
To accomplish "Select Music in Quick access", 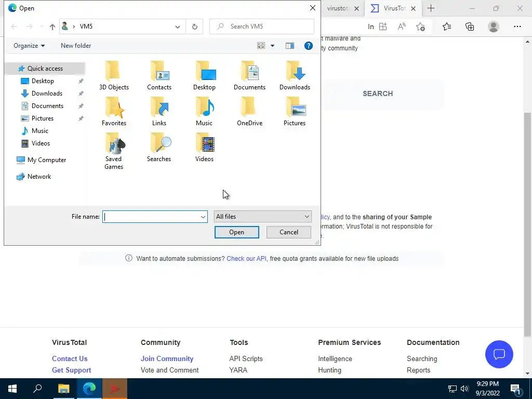I will (x=39, y=131).
